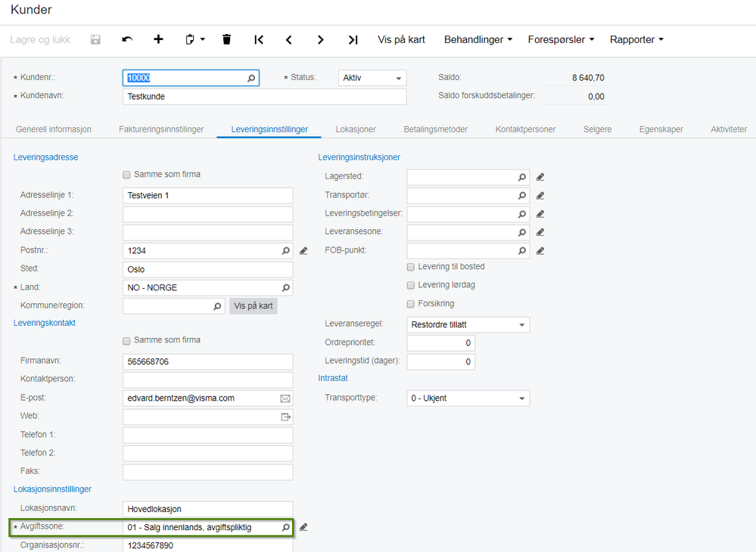Add a new customer with plus icon
The image size is (756, 552).
(158, 39)
